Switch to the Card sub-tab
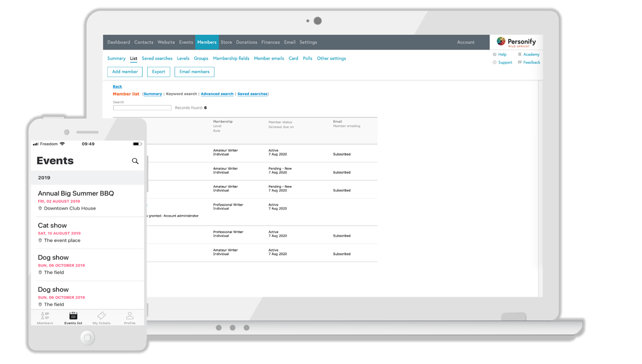This screenshot has height=364, width=642. tap(293, 58)
